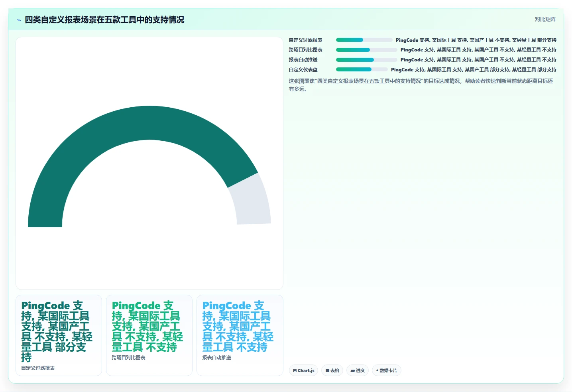Click the 自定义过滤报表 progress bar
This screenshot has height=392, width=572.
click(364, 40)
